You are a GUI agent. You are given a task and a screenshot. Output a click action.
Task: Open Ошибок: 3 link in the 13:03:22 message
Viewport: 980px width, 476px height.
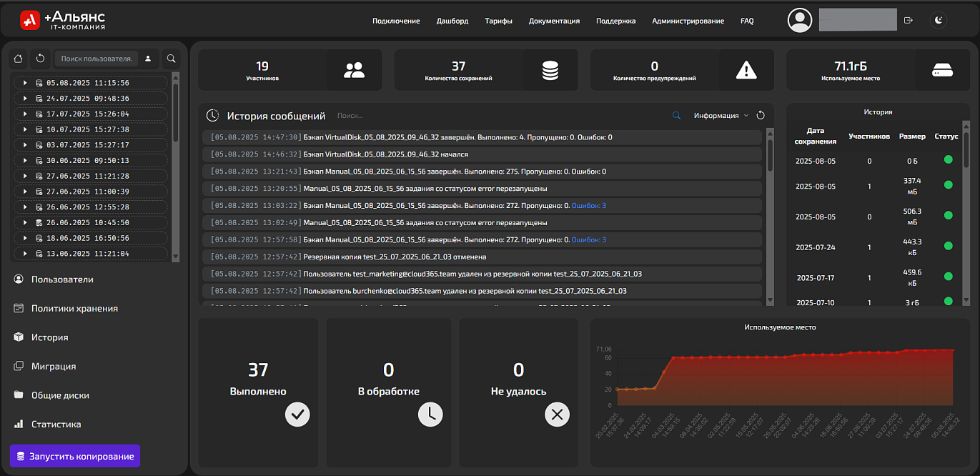tap(588, 206)
